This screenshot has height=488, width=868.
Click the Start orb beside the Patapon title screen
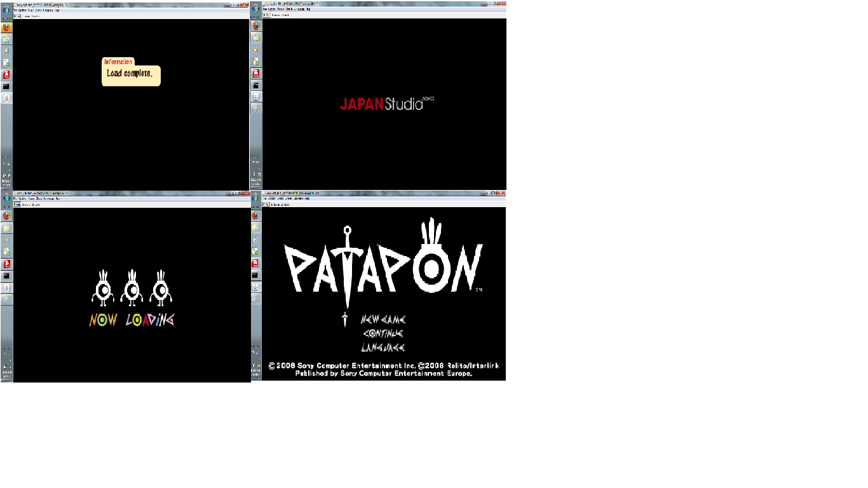255,198
